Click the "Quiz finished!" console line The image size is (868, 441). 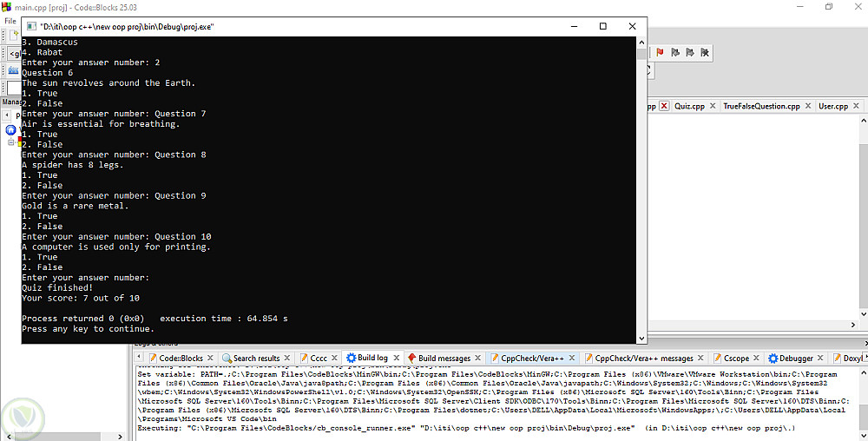(57, 287)
